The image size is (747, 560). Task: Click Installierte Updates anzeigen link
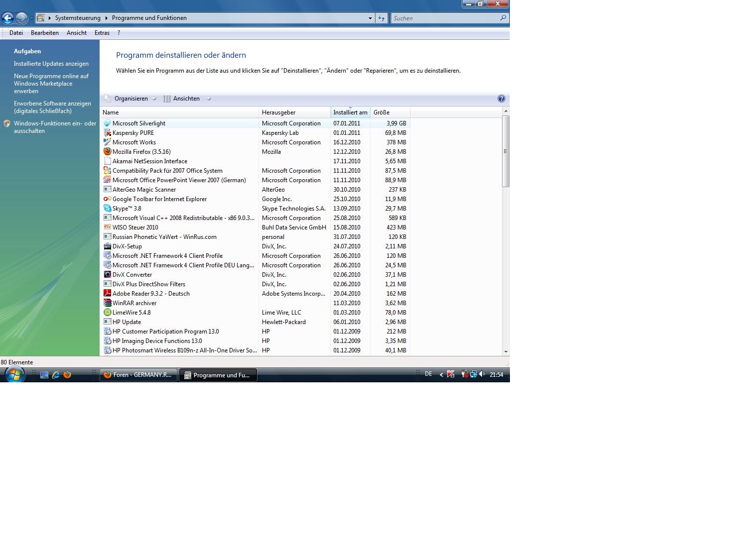pos(51,64)
